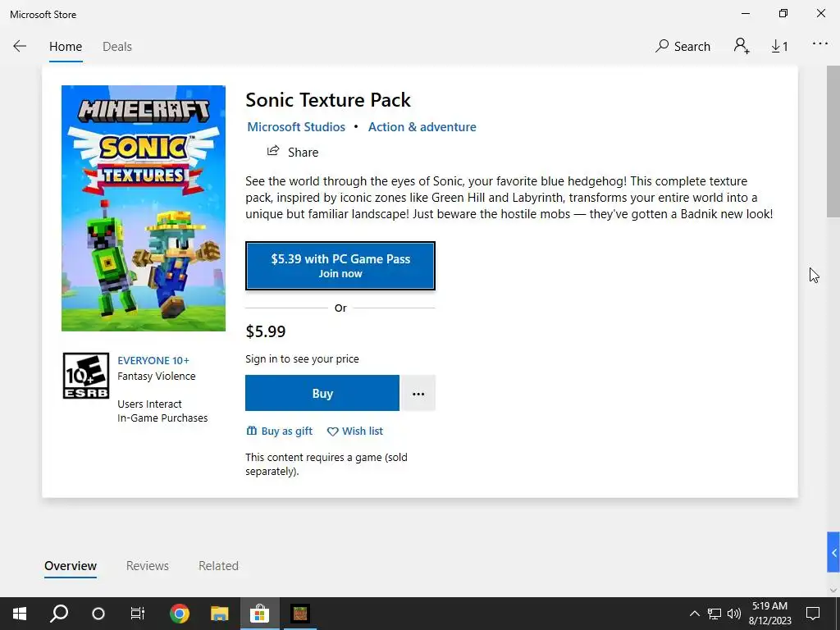Click the Share icon under publisher name
Image resolution: width=840 pixels, height=630 pixels.
coord(273,151)
